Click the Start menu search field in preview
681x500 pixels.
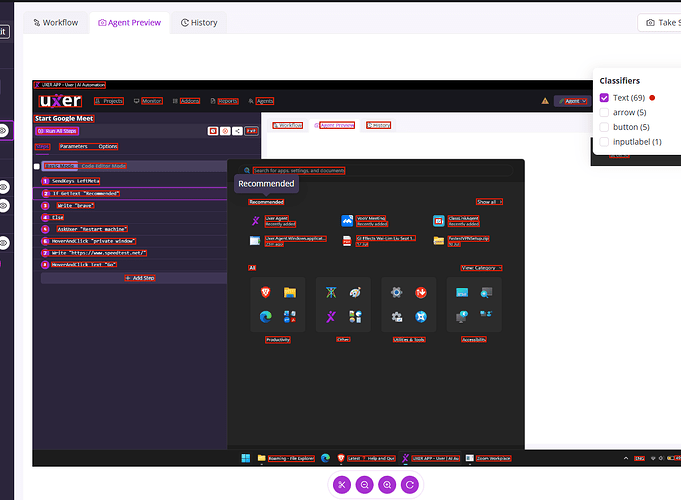pos(376,170)
